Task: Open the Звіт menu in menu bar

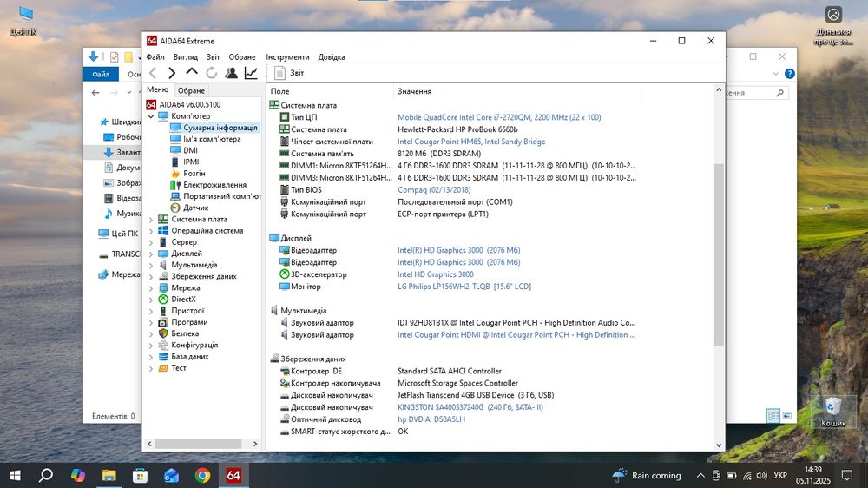Action: pos(213,57)
